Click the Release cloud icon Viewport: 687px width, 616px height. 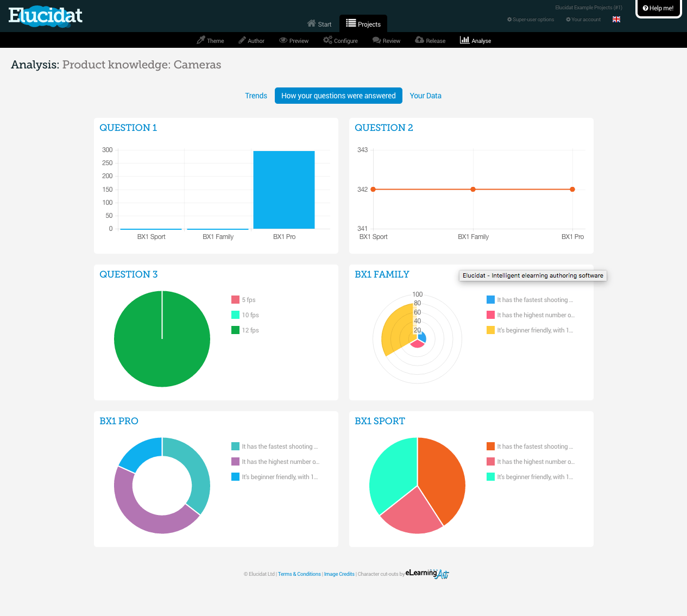coord(419,40)
